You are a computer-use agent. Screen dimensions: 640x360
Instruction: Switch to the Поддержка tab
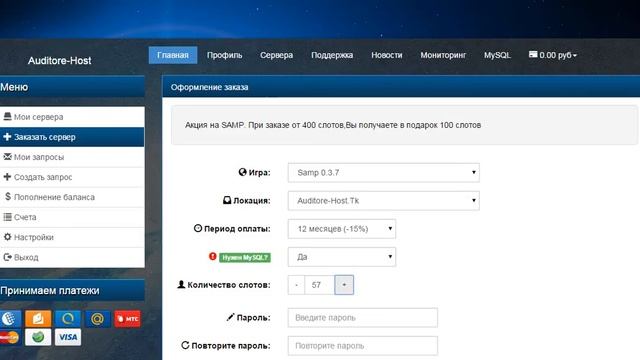click(332, 55)
